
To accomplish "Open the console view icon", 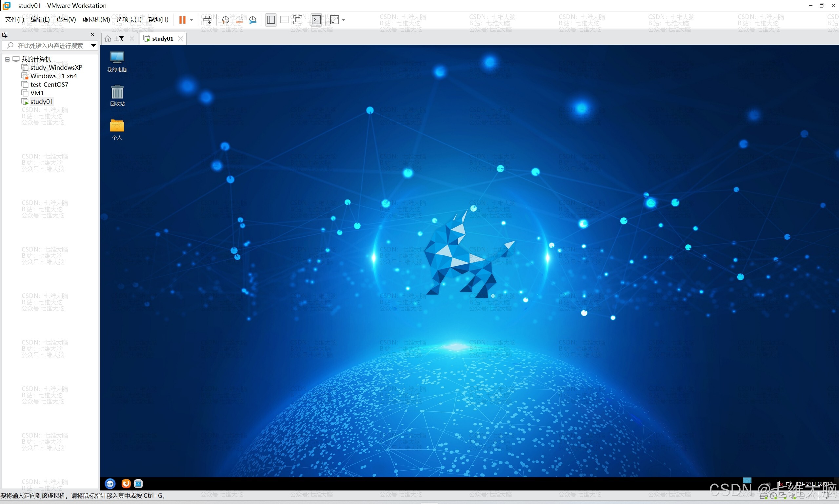I will pos(316,20).
